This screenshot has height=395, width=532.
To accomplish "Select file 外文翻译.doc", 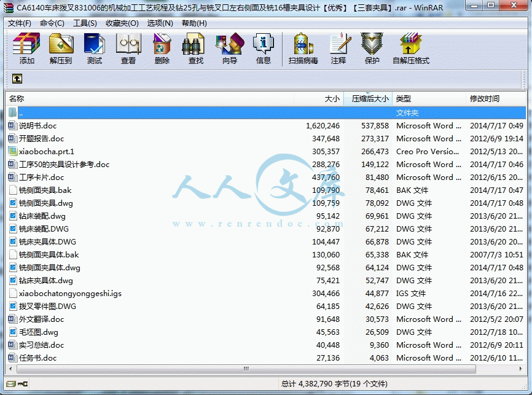I will pyautogui.click(x=41, y=319).
